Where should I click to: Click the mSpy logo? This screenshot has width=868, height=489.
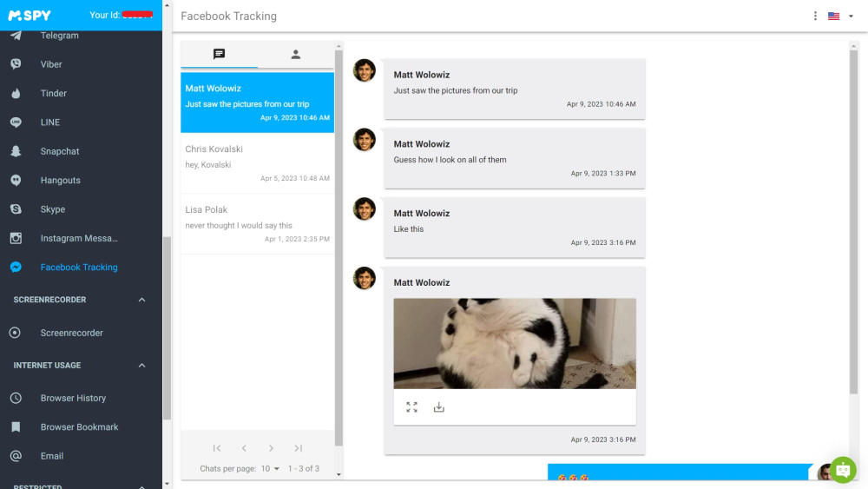coord(30,15)
